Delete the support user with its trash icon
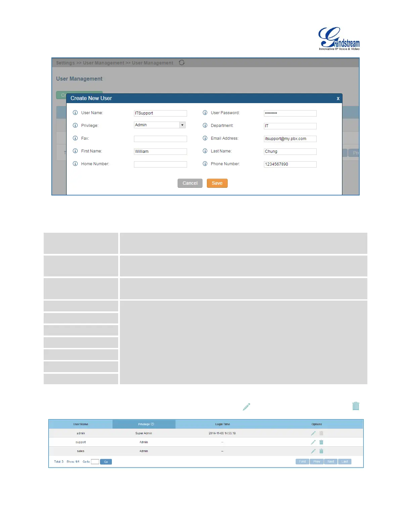411x532 pixels. coord(321,442)
